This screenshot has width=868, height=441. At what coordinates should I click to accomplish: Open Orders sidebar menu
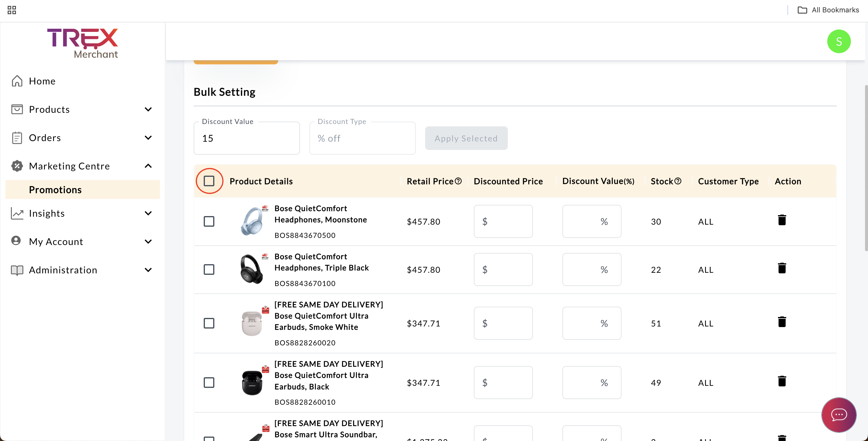click(x=83, y=138)
